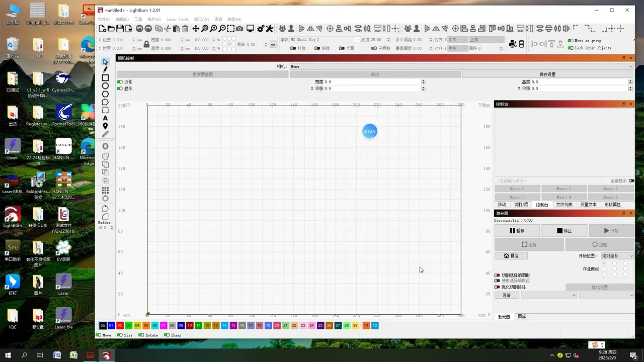Select T1 tool layer swatch
Image resolution: width=644 pixels, height=362 pixels.
[366, 325]
